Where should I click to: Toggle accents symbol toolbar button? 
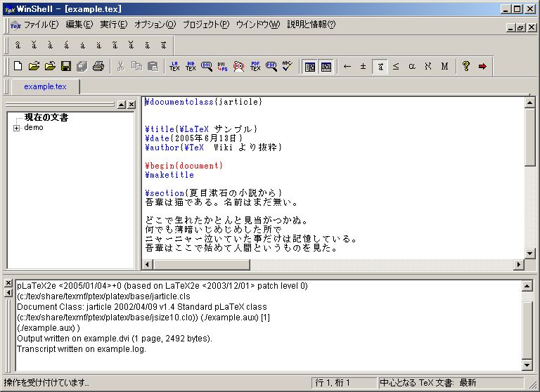380,67
